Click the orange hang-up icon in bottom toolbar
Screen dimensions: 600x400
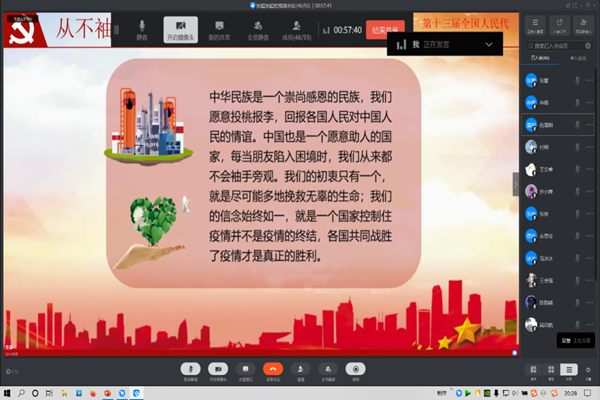tap(273, 369)
